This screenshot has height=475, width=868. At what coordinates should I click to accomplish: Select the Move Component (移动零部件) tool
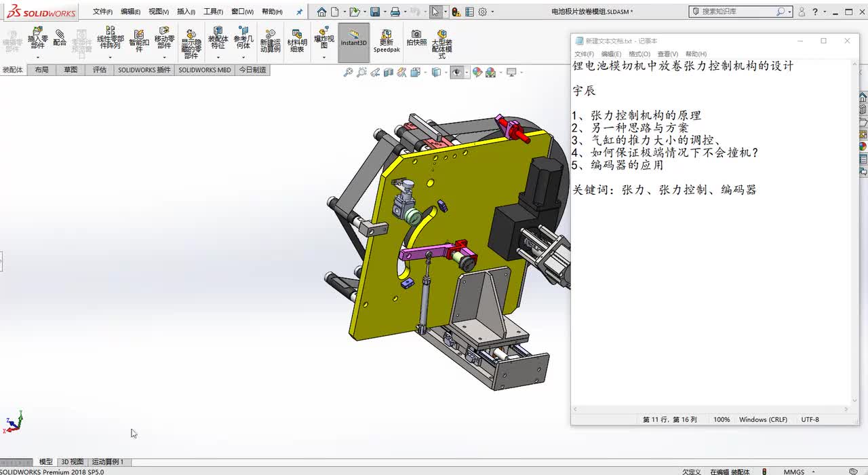click(x=164, y=38)
